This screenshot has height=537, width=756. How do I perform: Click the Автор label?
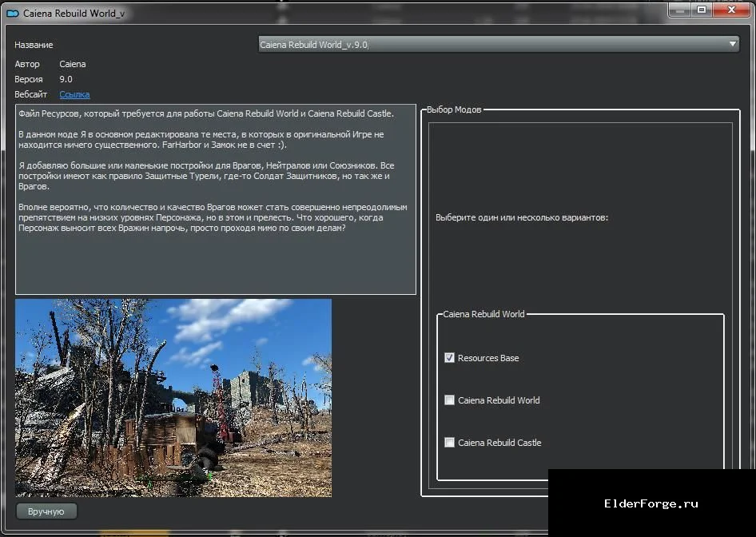tap(27, 64)
